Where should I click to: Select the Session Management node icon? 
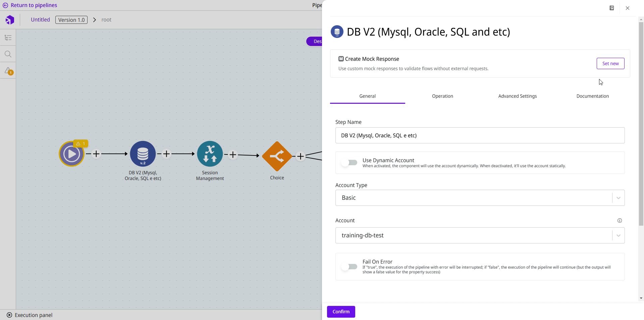click(210, 154)
